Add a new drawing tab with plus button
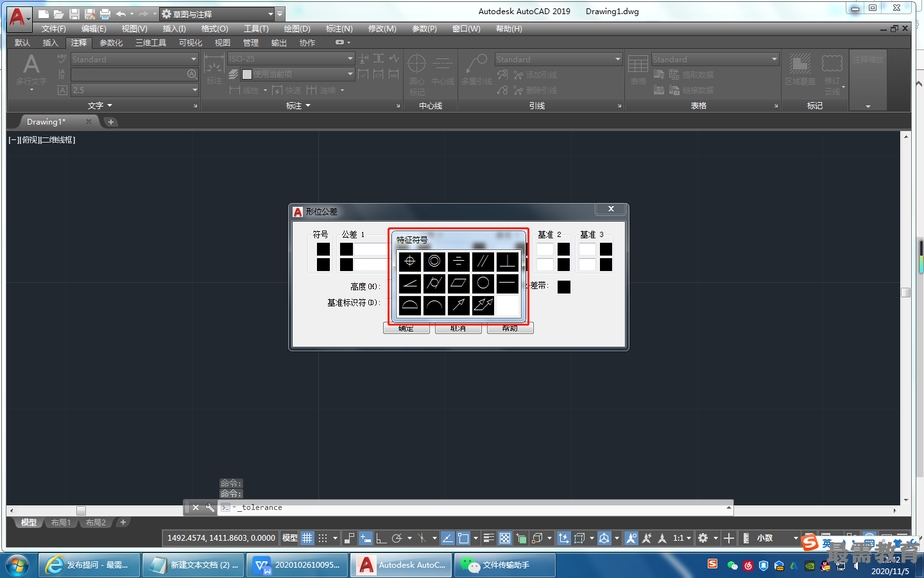This screenshot has height=578, width=924. 111,122
